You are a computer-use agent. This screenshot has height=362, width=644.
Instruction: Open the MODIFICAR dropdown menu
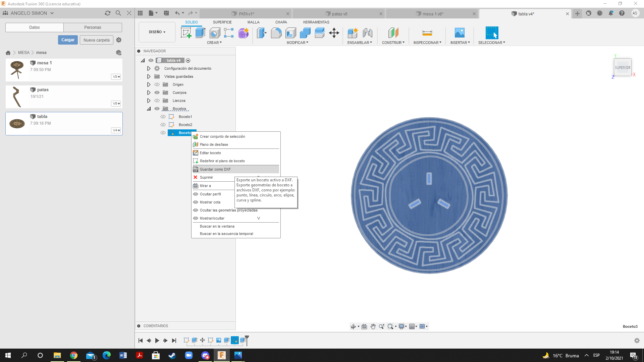point(297,43)
